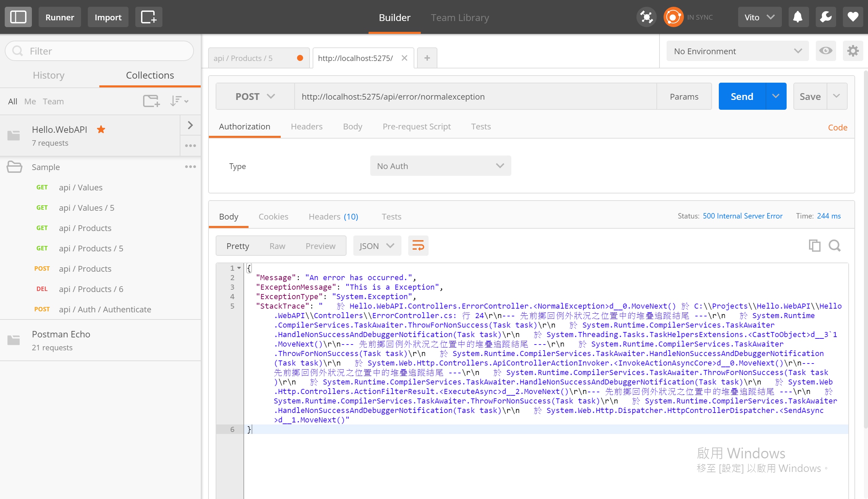Filter collections by Team
The image size is (868, 499).
coord(53,101)
